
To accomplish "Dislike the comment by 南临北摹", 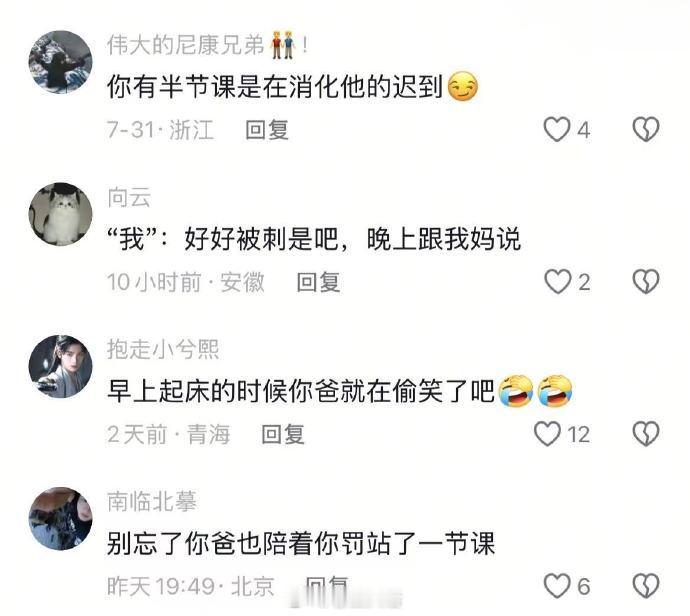I will [x=646, y=586].
